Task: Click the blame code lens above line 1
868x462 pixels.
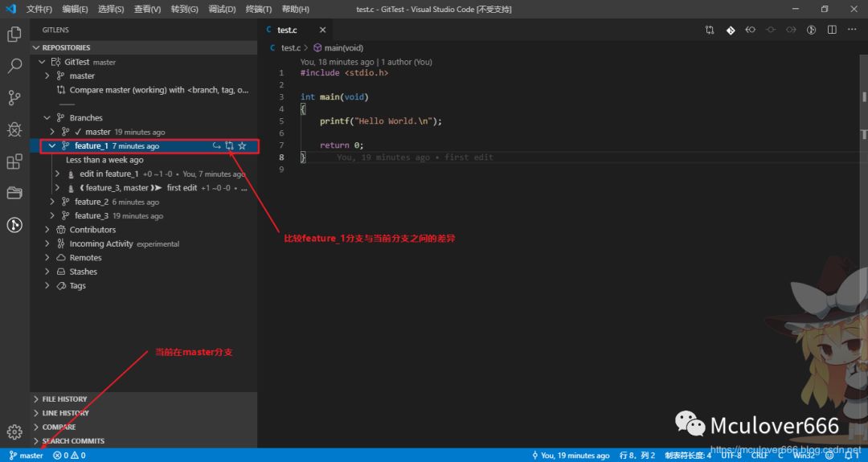Action: tap(366, 62)
